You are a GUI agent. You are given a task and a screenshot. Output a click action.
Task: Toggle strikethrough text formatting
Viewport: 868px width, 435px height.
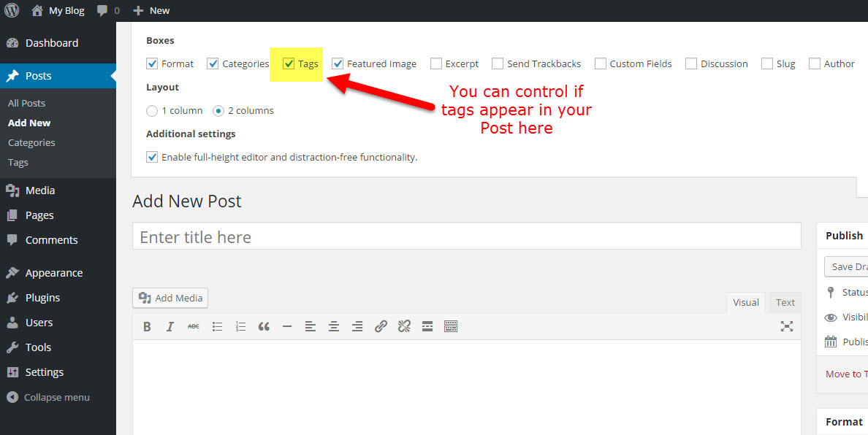194,327
